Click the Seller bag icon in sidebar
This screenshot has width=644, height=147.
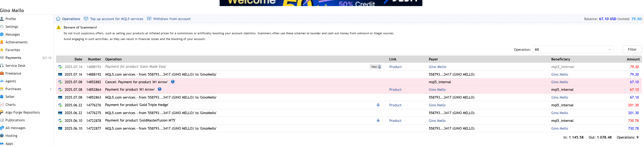click(x=2, y=97)
